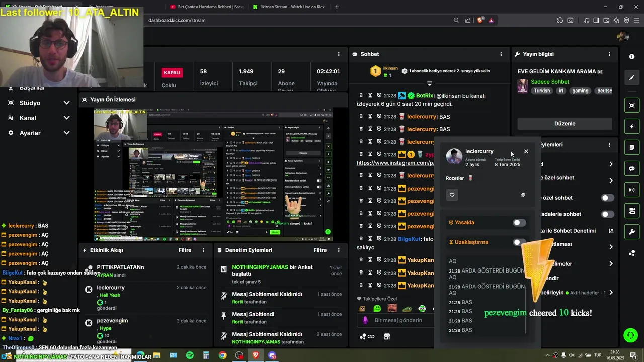Switch to Sırt Çantası Hazırlama Rehberi tab
The width and height of the screenshot is (644, 362).
coord(207,7)
